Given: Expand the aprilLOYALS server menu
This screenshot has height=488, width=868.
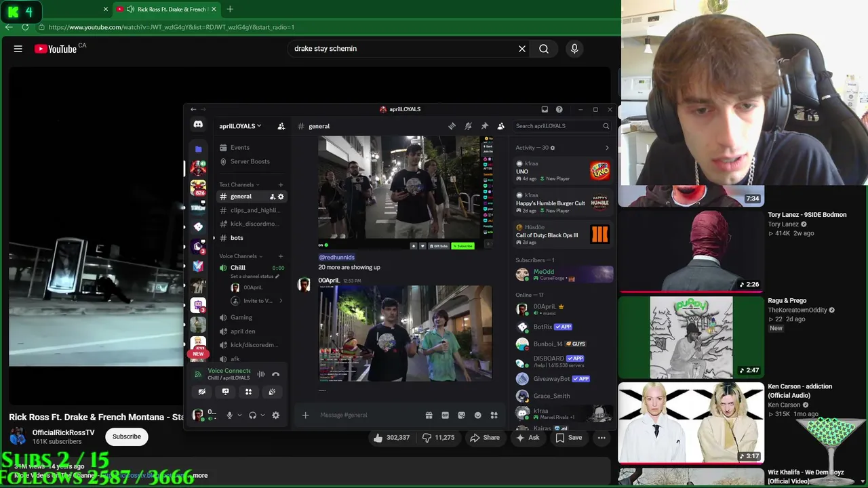Looking at the screenshot, I should [x=240, y=126].
